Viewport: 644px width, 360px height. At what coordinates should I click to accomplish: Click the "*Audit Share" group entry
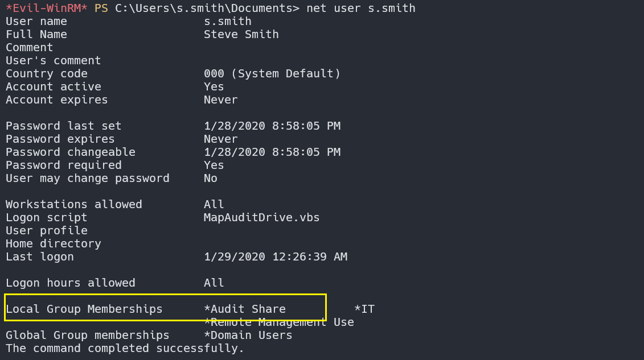(x=244, y=309)
